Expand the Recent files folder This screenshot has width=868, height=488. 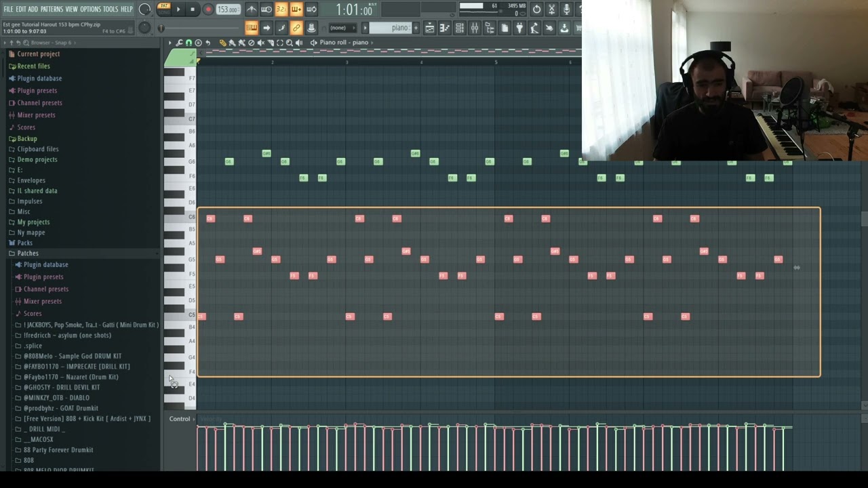(34, 66)
